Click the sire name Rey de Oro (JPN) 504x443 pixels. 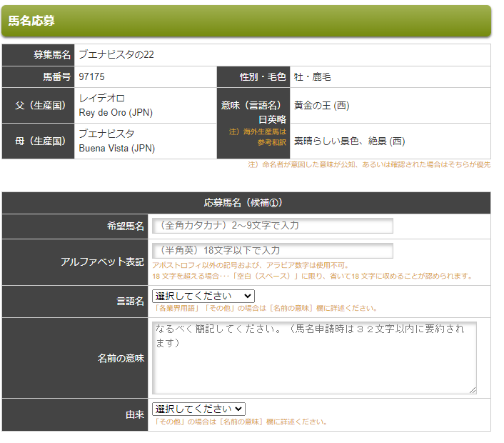[x=116, y=112]
